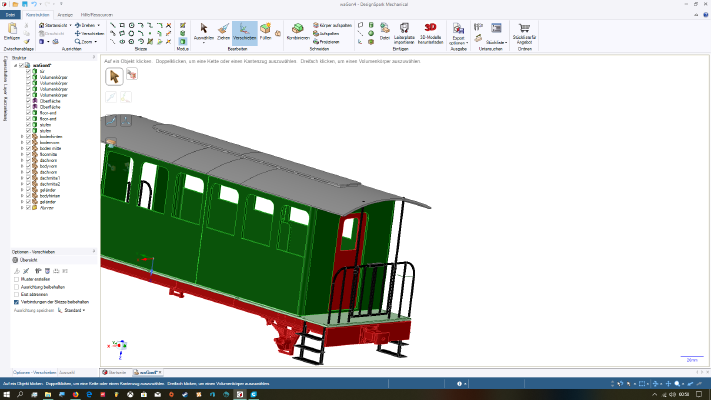Enable 'Ausrichtung beibehalten' checkbox
Screen dimensions: 711x400
click(x=16, y=287)
